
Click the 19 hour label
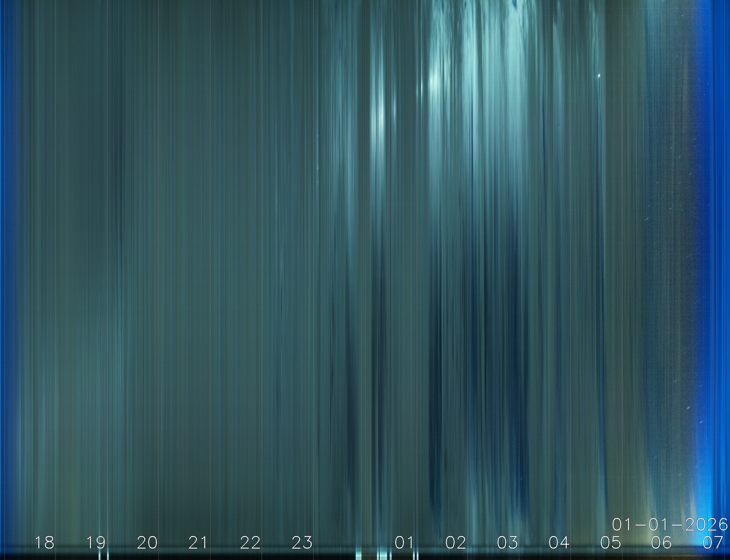[x=96, y=543]
